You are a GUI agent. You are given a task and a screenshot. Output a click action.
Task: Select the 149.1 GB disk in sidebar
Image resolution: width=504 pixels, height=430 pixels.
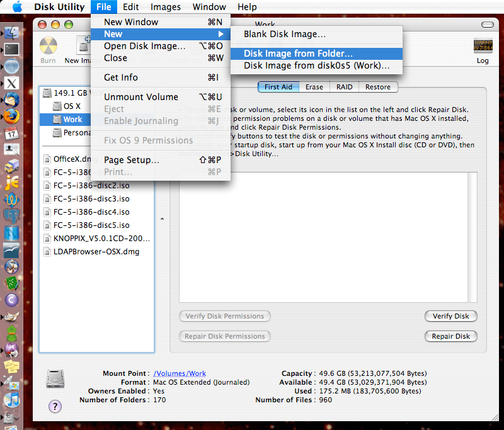(x=66, y=93)
